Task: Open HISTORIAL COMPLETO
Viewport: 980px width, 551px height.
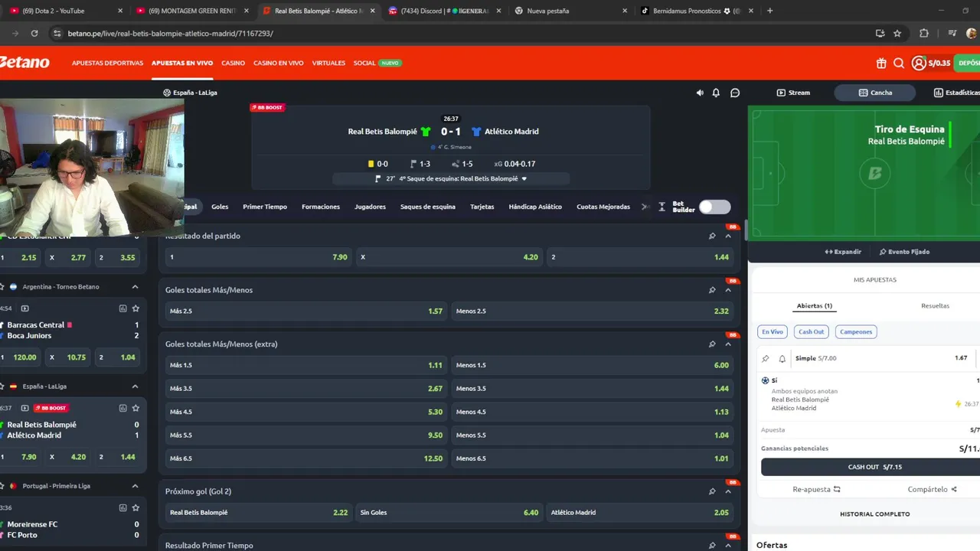Action: [x=874, y=514]
